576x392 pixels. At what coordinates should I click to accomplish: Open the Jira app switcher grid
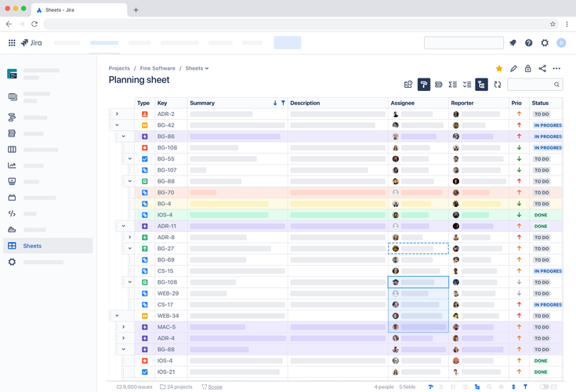coord(12,43)
